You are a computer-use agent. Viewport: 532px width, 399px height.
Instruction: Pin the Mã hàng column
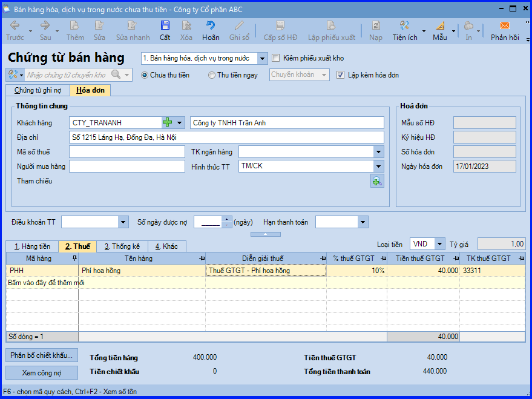click(74, 258)
